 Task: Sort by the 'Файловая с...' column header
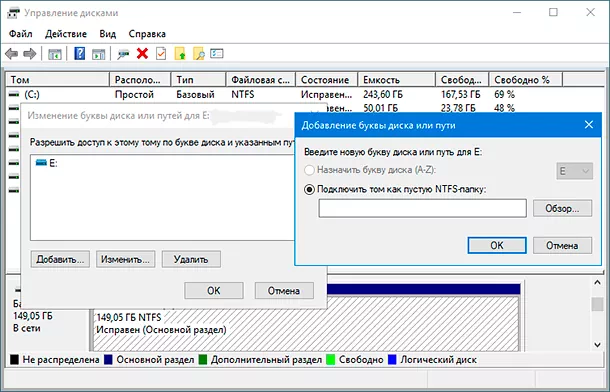click(261, 80)
